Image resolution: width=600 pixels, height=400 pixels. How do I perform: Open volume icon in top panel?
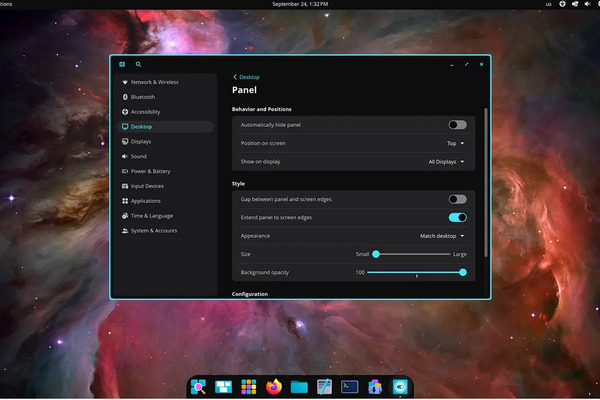[x=587, y=4]
